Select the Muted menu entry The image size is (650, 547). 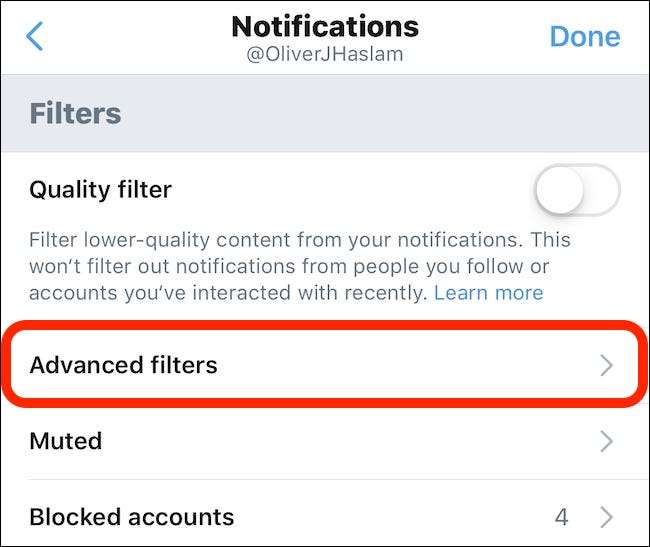pyautogui.click(x=66, y=441)
